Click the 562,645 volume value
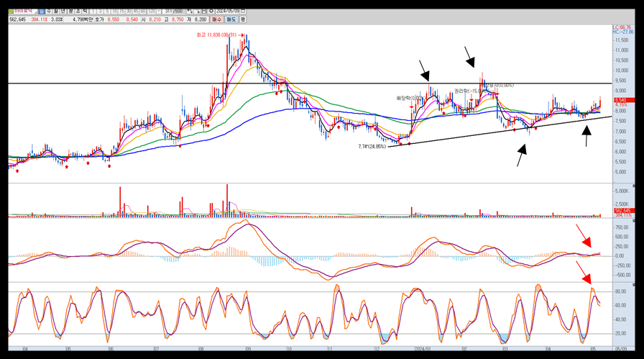Image resolution: width=644 pixels, height=359 pixels. [18, 19]
